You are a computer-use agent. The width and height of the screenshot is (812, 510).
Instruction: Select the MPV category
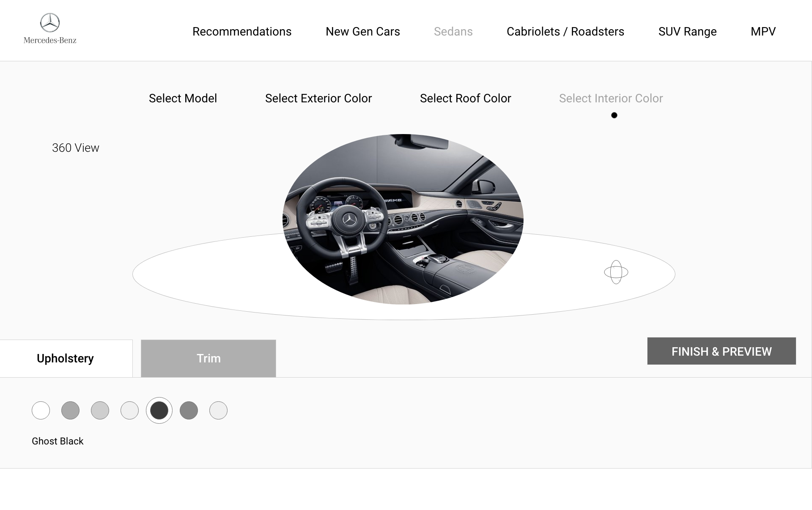pos(763,32)
